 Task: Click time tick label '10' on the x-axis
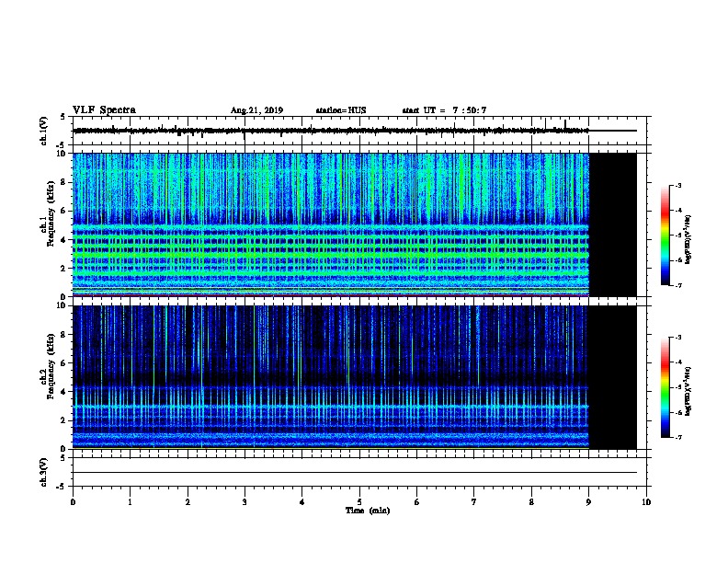click(646, 502)
